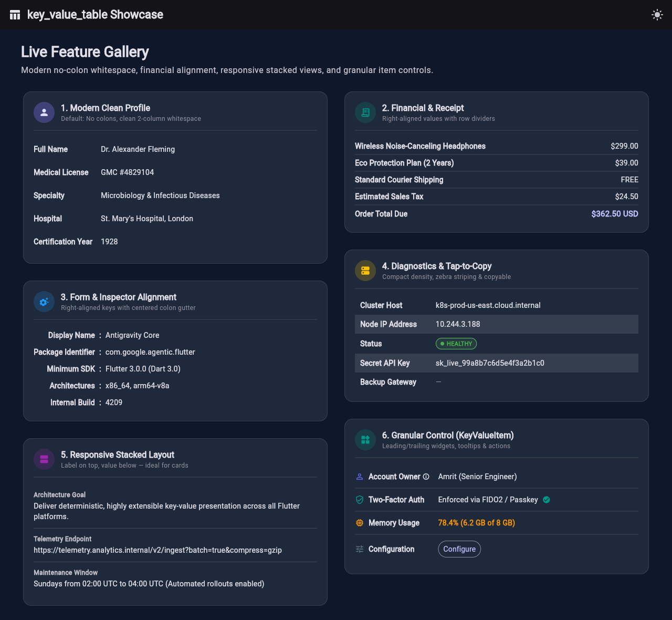Viewport: 672px width, 620px height.
Task: Click the St. Mary's Hospital, London value
Action: click(x=147, y=219)
